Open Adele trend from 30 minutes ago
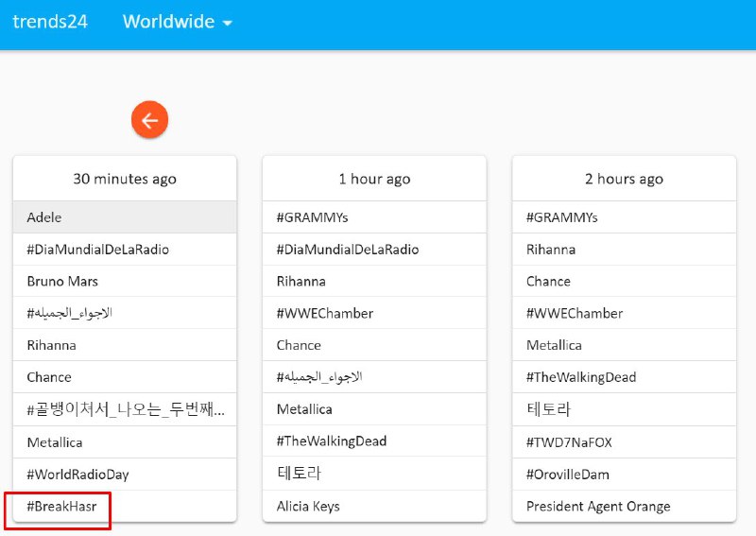Screen dimensions: 756x536 (44, 217)
